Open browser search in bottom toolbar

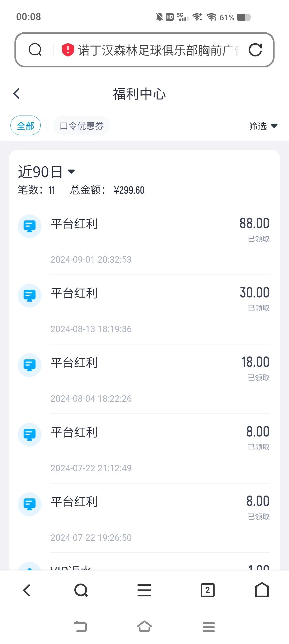(x=81, y=590)
